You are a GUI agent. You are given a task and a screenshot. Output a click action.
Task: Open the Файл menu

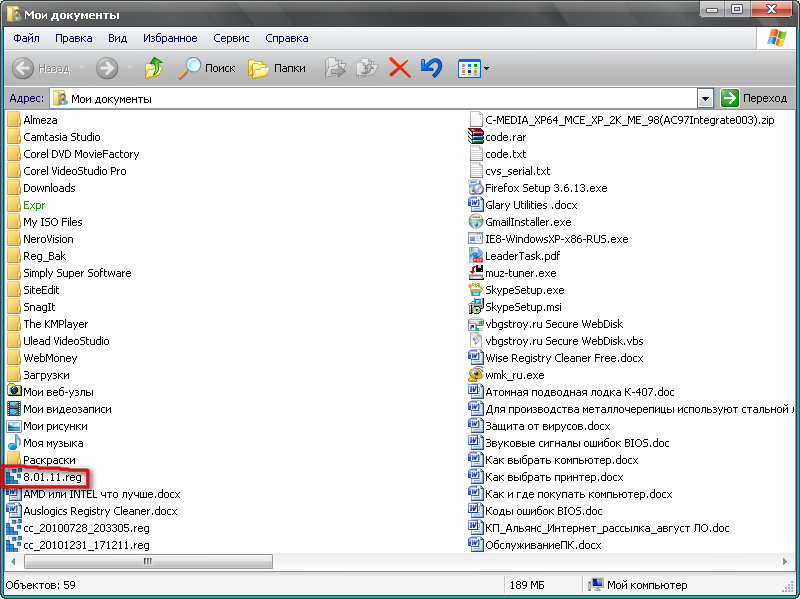26,38
